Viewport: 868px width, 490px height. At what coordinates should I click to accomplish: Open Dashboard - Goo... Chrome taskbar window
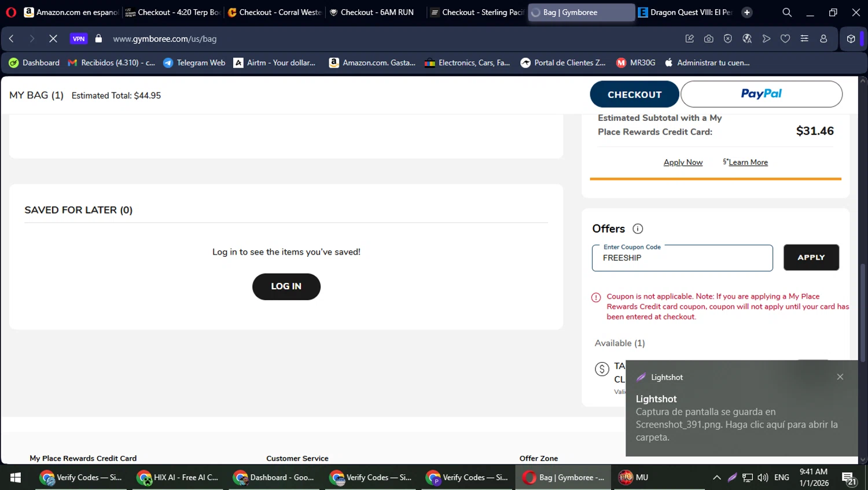(275, 477)
